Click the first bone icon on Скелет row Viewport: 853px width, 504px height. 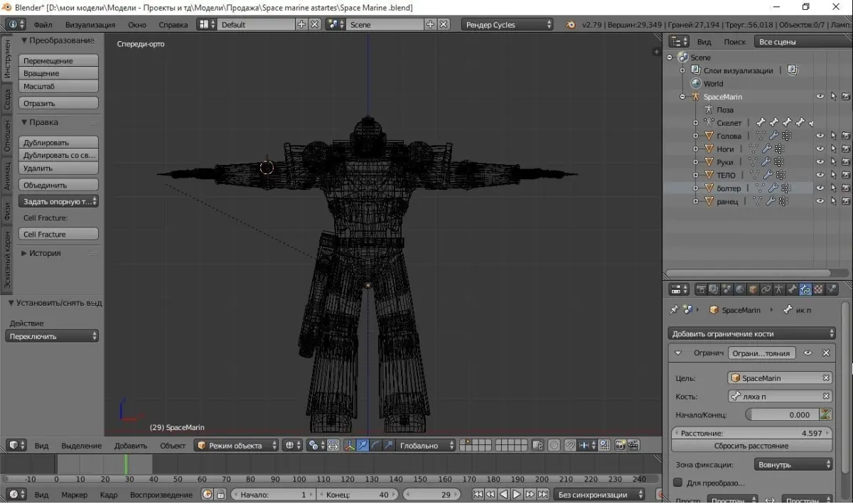[761, 123]
